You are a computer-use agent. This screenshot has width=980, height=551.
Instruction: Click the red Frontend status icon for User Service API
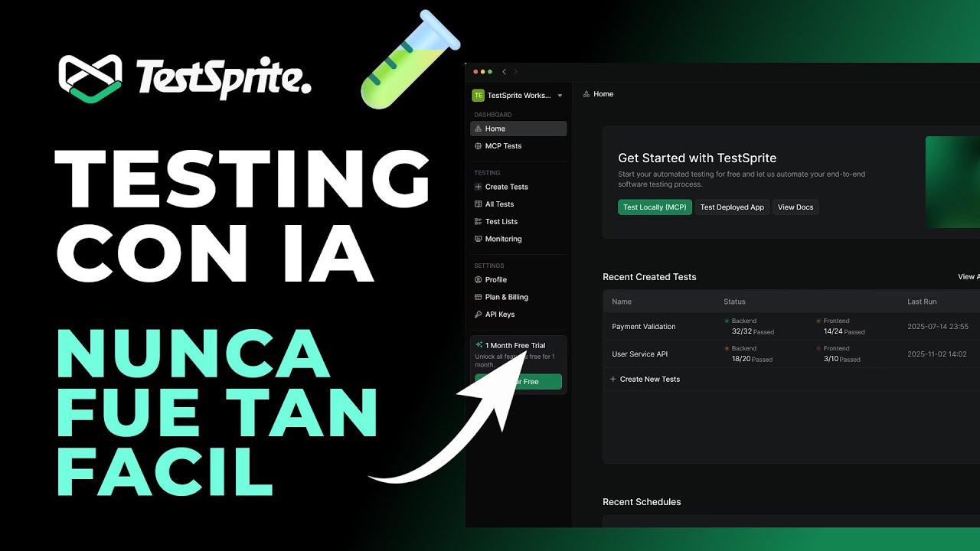[818, 349]
